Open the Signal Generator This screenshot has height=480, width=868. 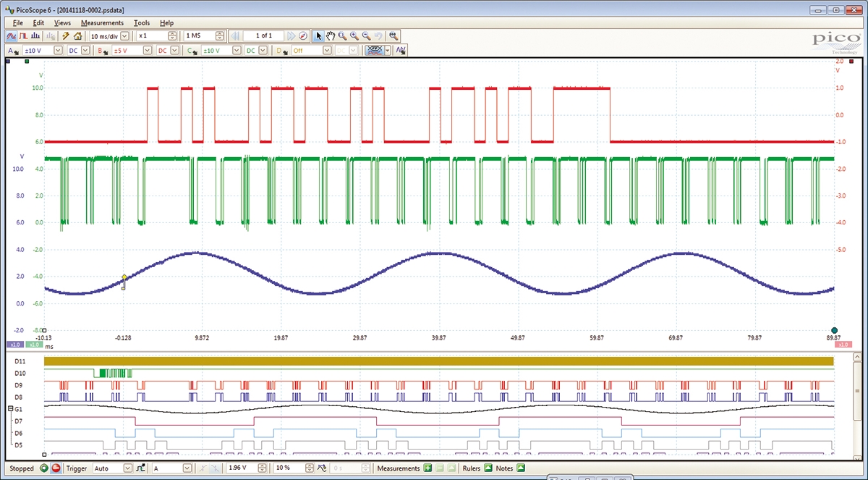click(65, 35)
